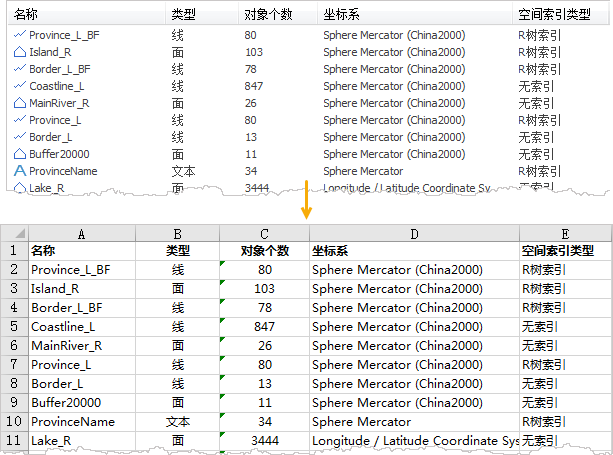Select spreadsheet cell C11 containing 3444

click(x=264, y=440)
